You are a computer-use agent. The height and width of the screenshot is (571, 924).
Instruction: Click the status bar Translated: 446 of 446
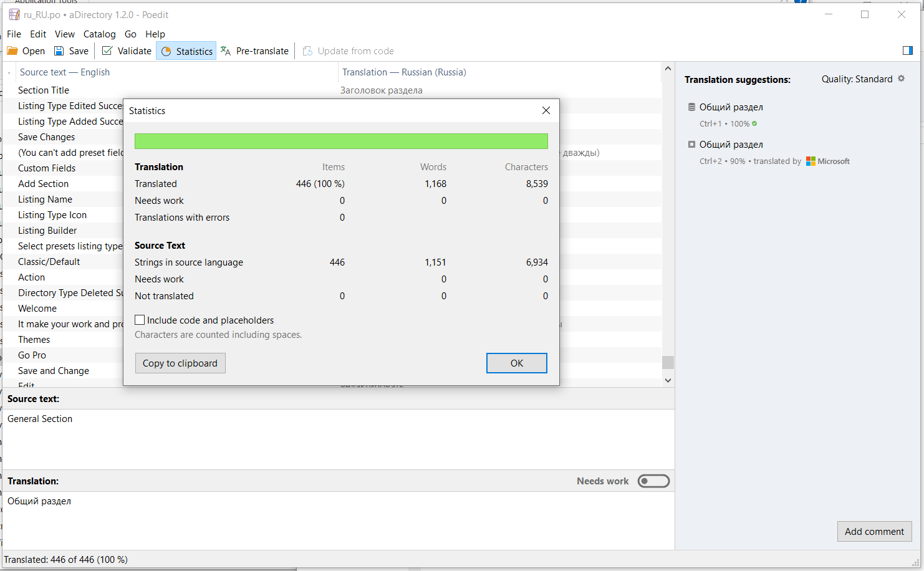(x=65, y=560)
